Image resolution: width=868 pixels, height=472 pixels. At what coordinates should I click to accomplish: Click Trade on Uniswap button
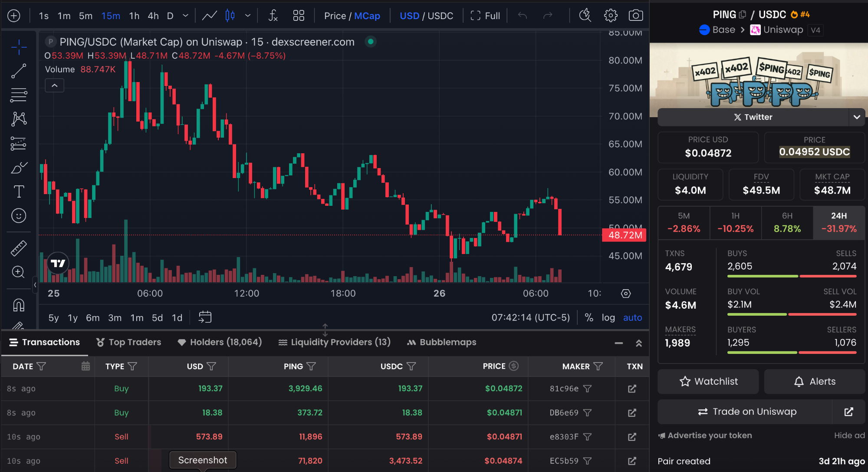coord(746,412)
